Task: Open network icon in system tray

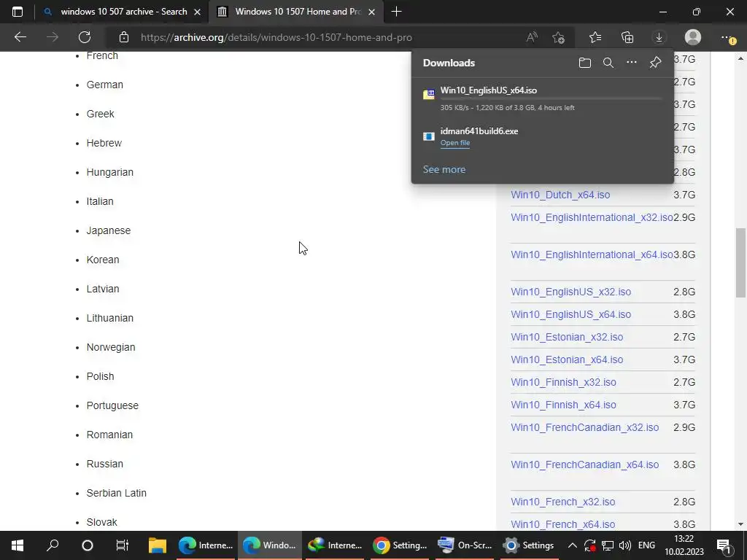Action: 608,545
